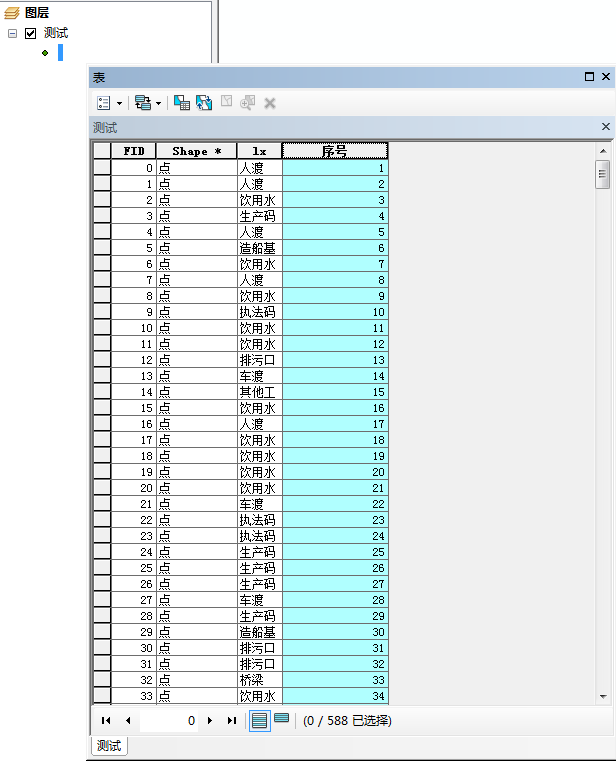Click the 车渡 cell in FID 13 row

coord(260,376)
